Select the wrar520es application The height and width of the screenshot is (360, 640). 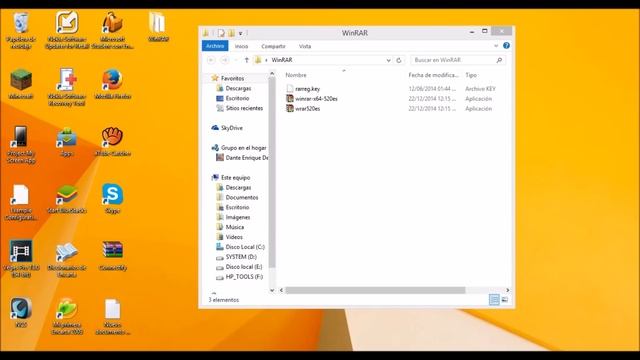pyautogui.click(x=303, y=109)
